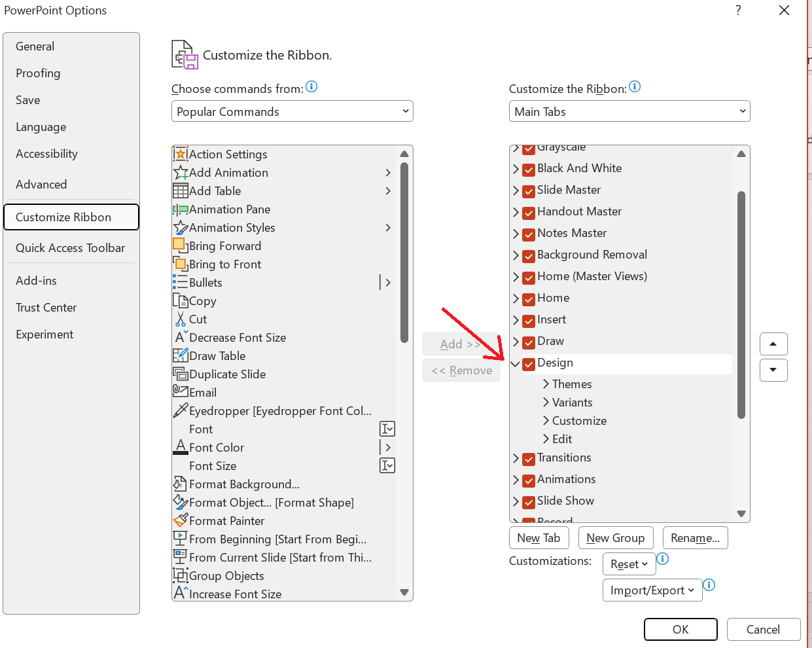The image size is (812, 648).
Task: Select the Bring Forward icon
Action: pyautogui.click(x=180, y=245)
